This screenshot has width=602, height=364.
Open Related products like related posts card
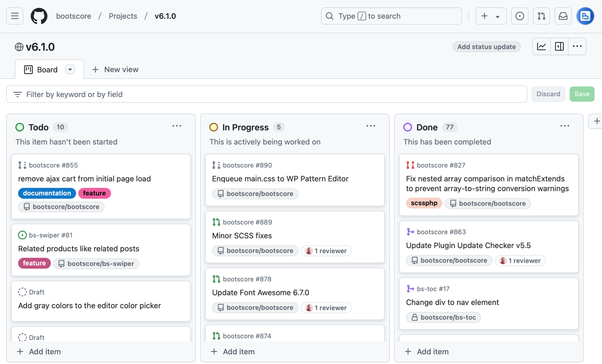[79, 248]
